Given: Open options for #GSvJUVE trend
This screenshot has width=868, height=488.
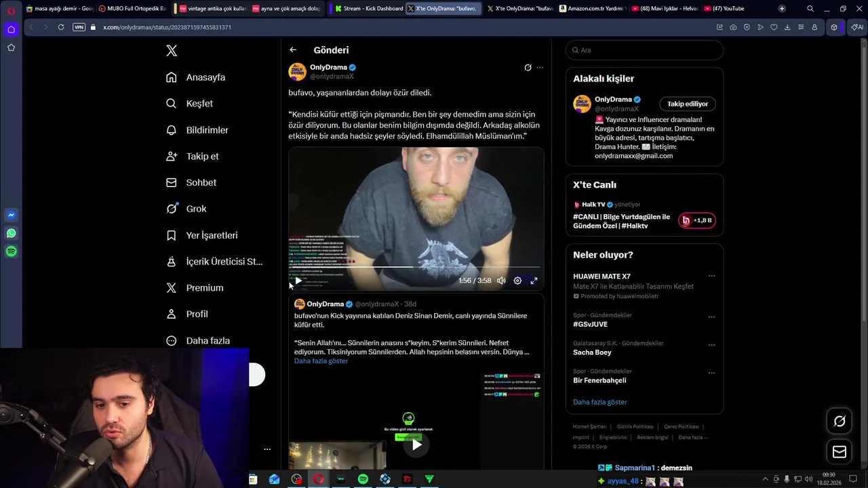Looking at the screenshot, I should point(711,317).
